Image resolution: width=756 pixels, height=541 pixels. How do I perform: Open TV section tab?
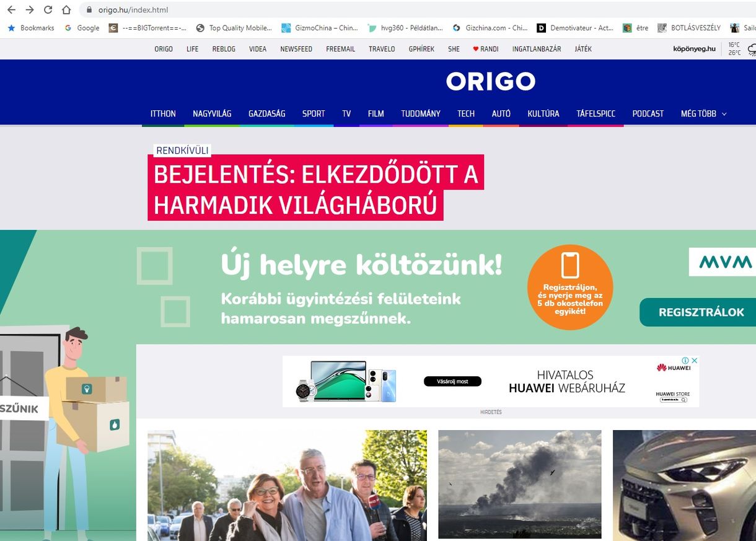point(346,113)
